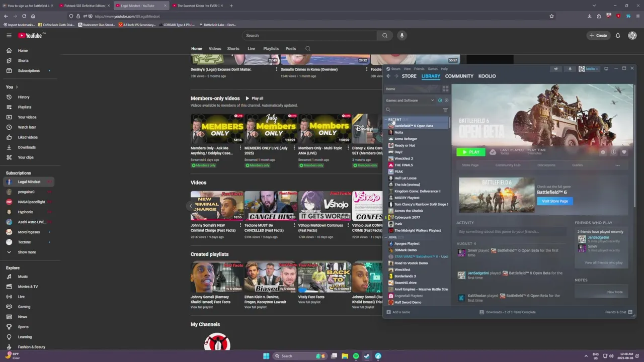Open Legal Mindset subscription in sidebar
The image size is (644, 362).
[x=29, y=182]
